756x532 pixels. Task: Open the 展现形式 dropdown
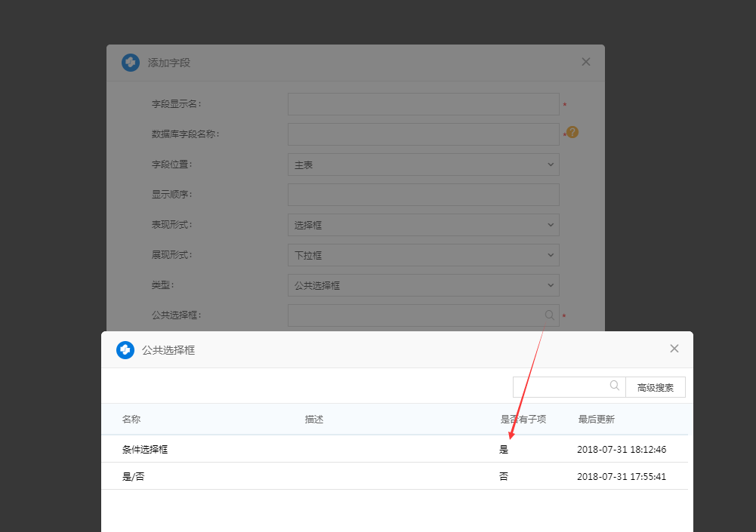tap(423, 255)
